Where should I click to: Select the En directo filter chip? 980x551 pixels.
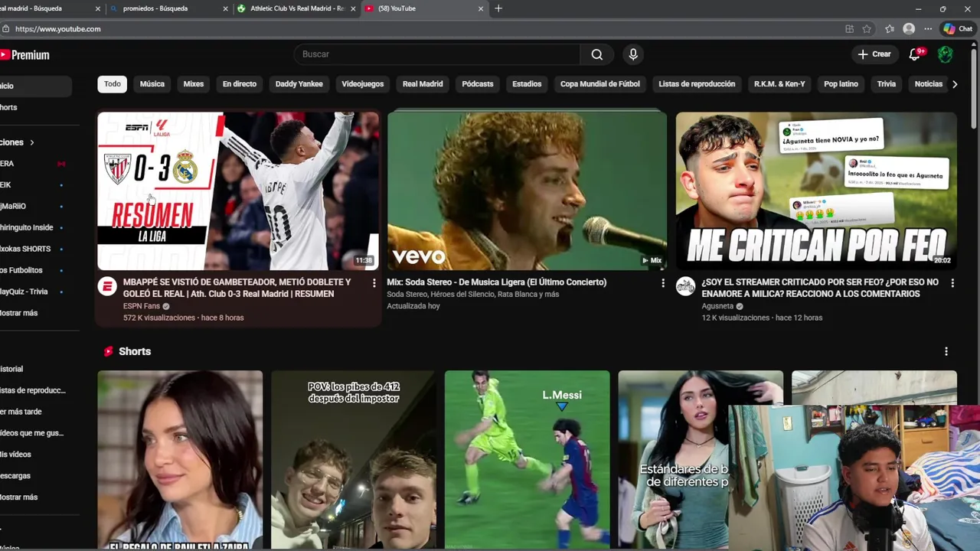tap(240, 84)
